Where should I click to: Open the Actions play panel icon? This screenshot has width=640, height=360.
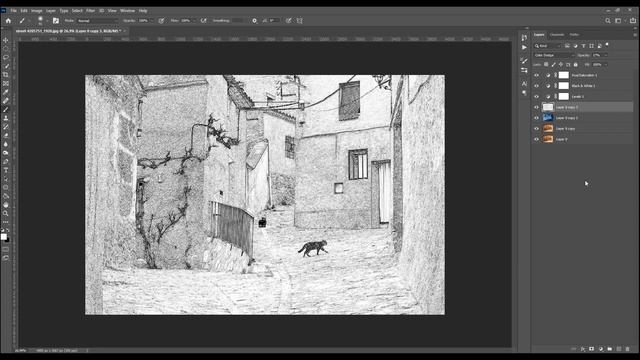click(524, 47)
